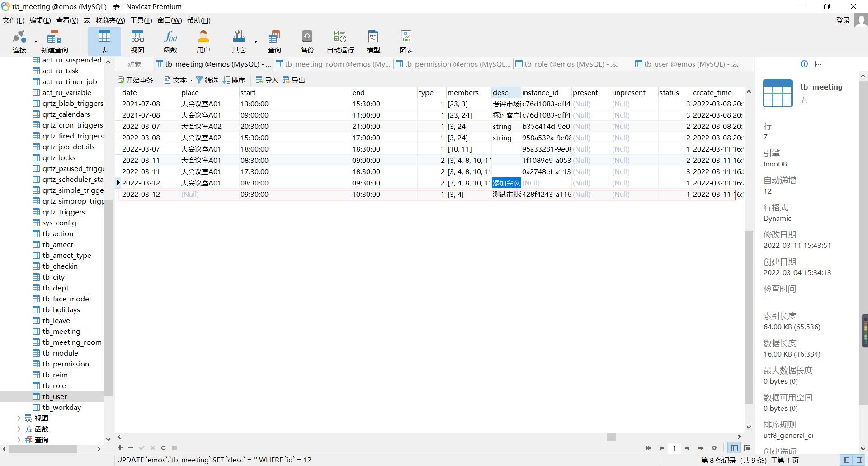This screenshot has height=466, width=868.
Task: Switch to the tb_user tab
Action: tap(693, 64)
